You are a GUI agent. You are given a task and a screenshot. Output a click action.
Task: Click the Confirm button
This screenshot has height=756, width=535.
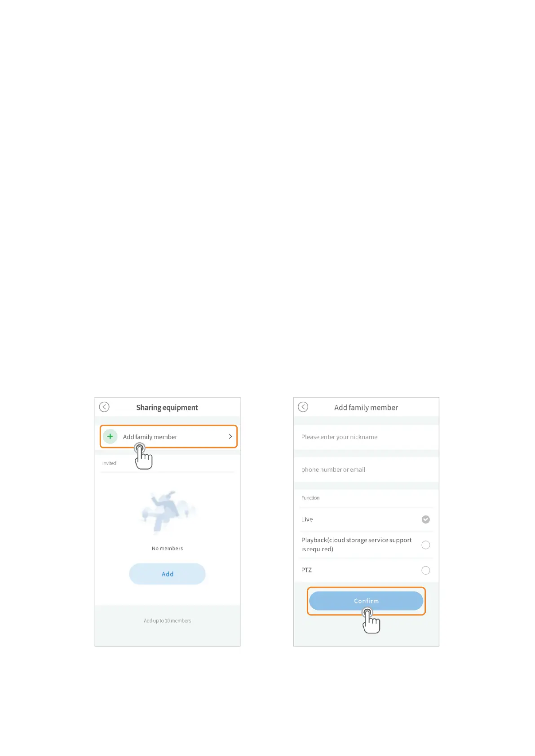click(x=366, y=601)
